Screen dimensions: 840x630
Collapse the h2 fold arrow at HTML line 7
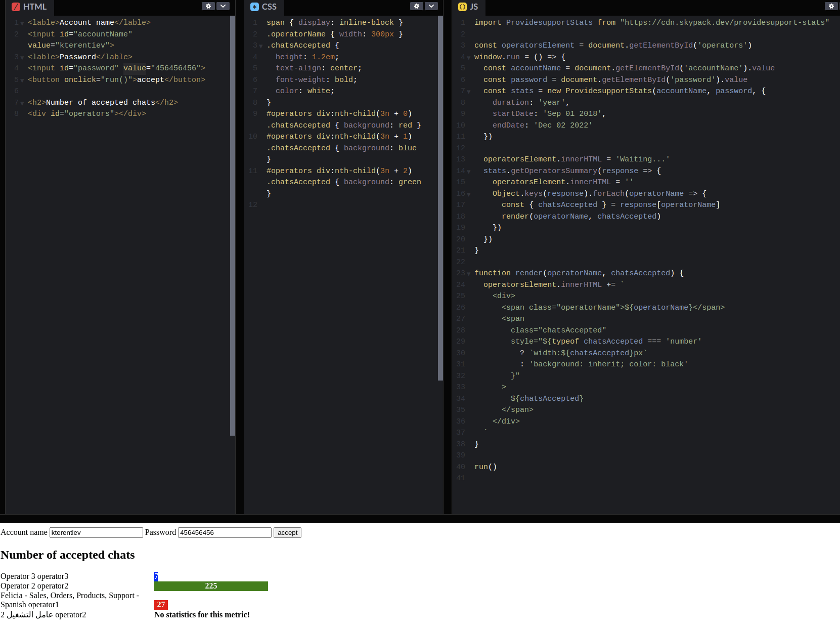[22, 103]
